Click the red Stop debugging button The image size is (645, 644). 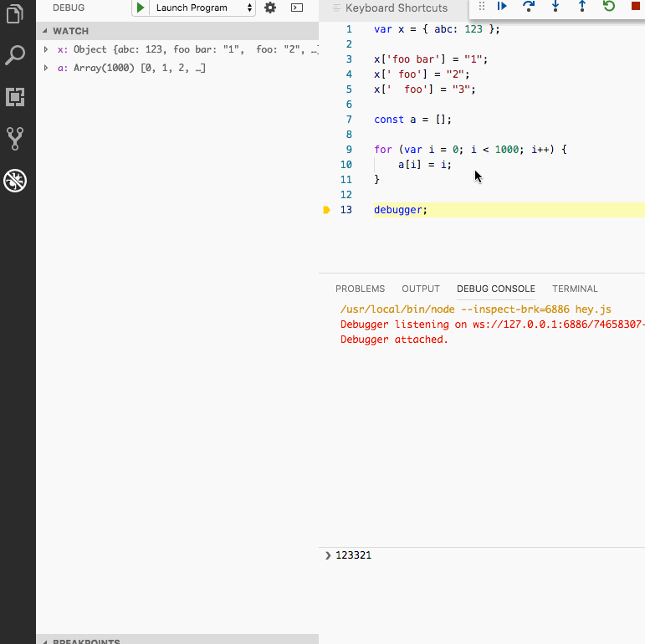(x=636, y=6)
